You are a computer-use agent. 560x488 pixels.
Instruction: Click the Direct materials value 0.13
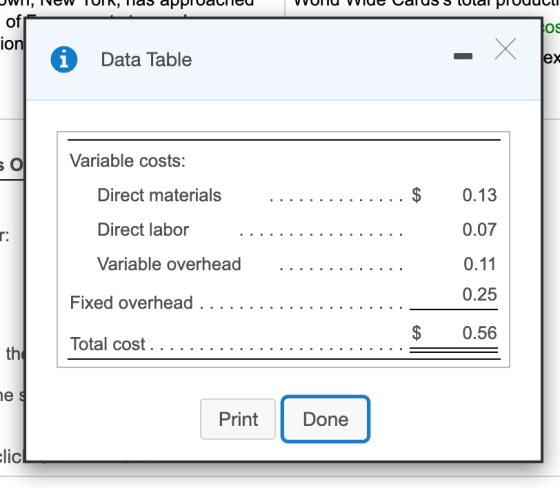(x=479, y=195)
